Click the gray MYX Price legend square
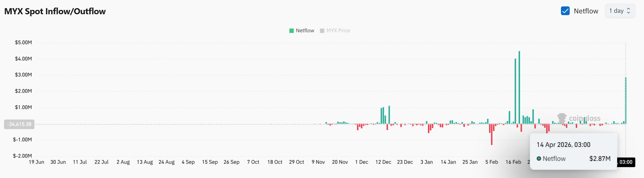This screenshot has width=644, height=178. coord(322,31)
